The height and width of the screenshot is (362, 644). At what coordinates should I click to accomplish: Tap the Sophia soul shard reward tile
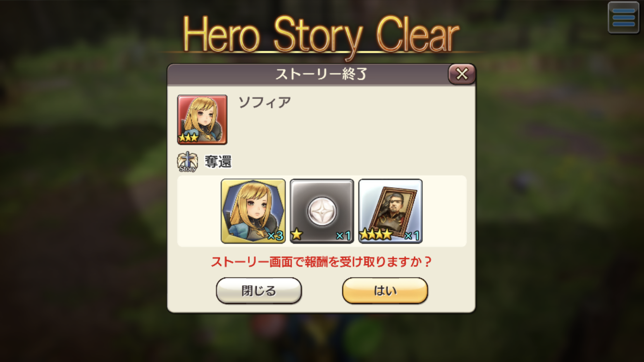253,211
